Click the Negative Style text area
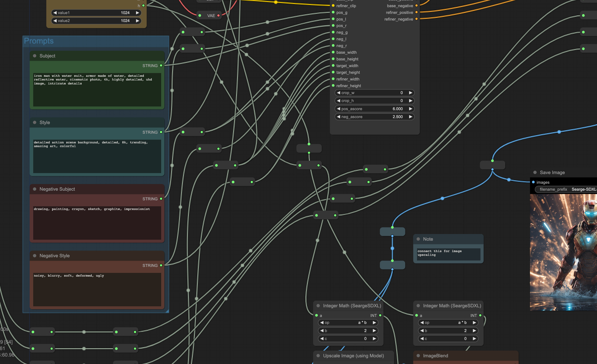The image size is (597, 364). (97, 289)
